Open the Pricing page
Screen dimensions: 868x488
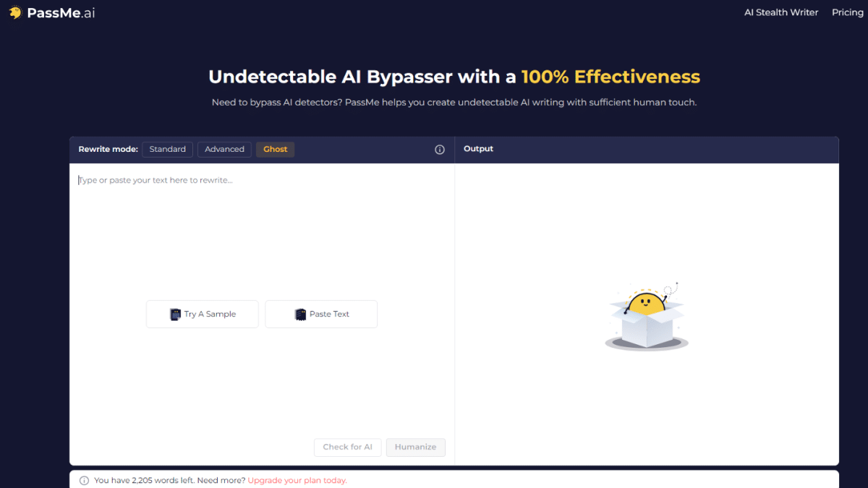point(847,12)
